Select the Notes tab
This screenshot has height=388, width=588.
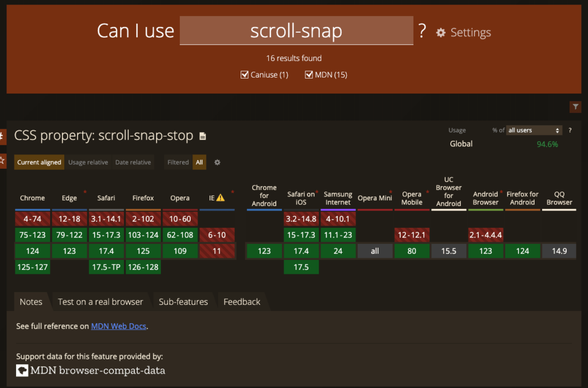point(31,301)
